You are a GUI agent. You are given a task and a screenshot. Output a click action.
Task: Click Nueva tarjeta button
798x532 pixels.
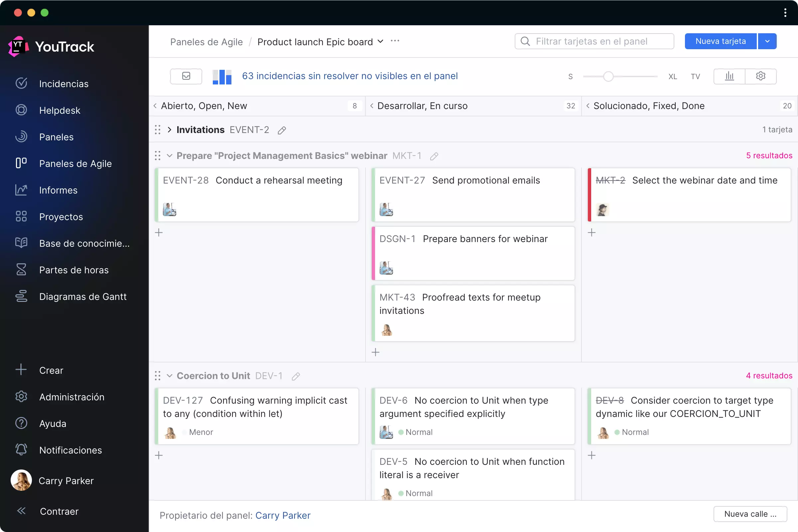720,41
